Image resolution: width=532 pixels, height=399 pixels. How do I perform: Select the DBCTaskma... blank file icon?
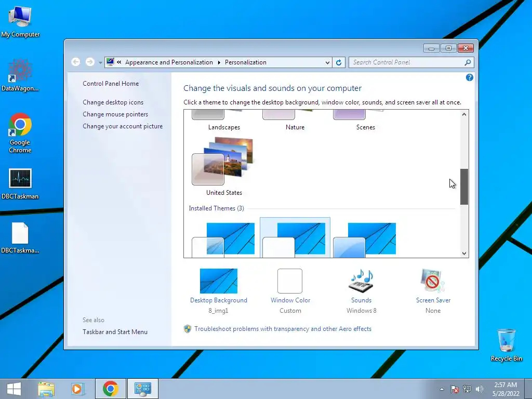pos(20,238)
